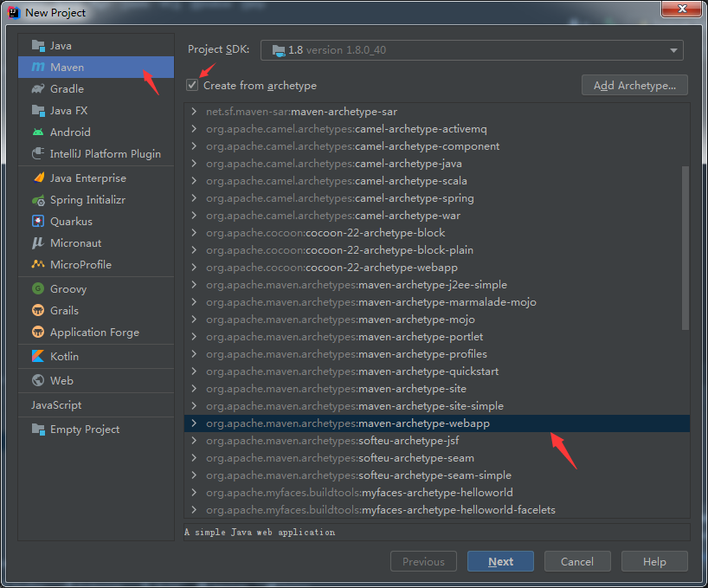Image resolution: width=708 pixels, height=588 pixels.
Task: Select maven-archetype-profiles row text
Action: click(x=346, y=354)
